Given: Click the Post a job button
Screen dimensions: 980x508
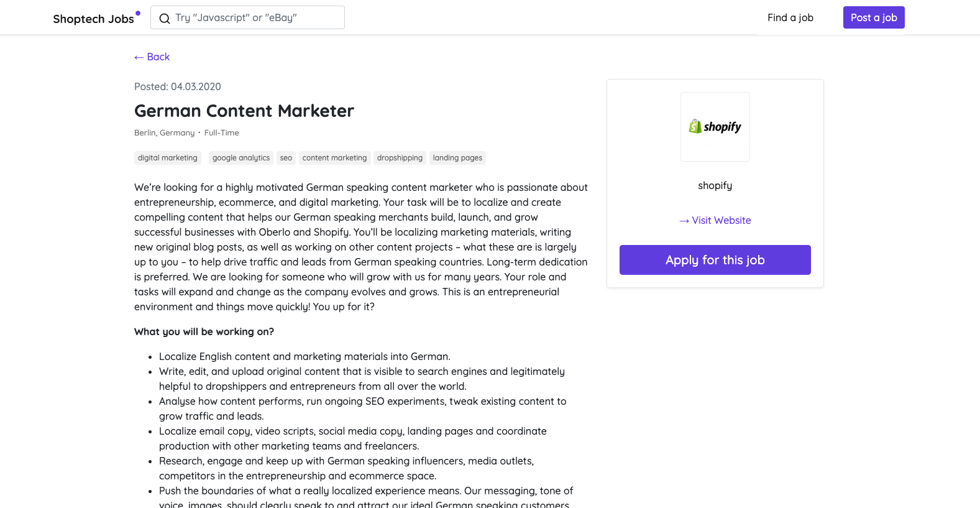Looking at the screenshot, I should point(874,17).
